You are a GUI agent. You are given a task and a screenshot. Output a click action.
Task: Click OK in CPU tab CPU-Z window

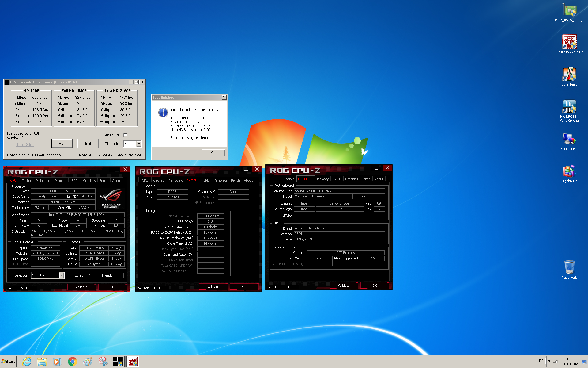[112, 287]
